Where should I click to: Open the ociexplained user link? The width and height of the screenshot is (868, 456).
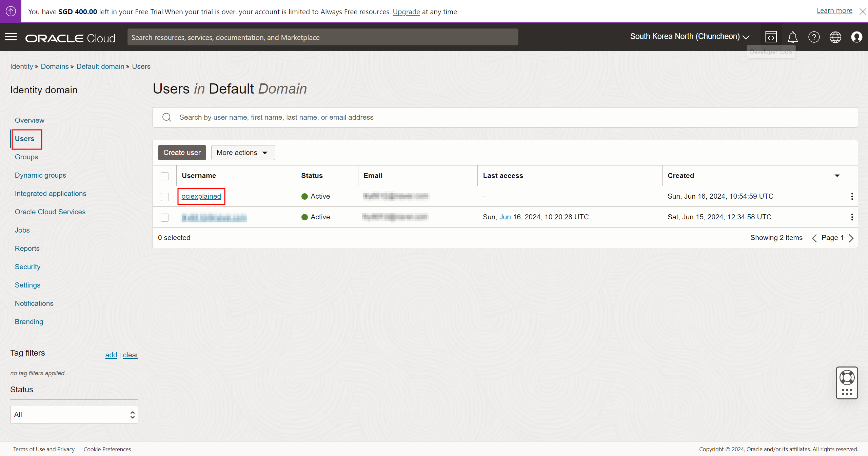coord(201,196)
